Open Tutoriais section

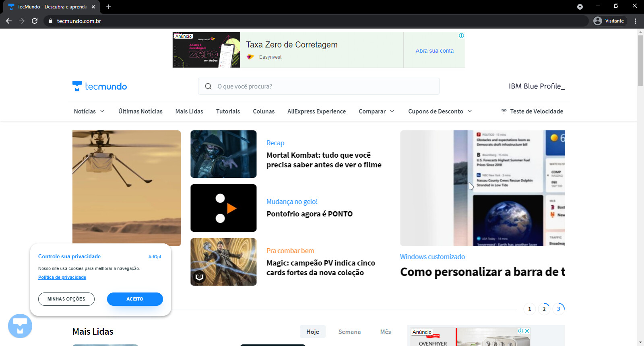click(x=228, y=111)
